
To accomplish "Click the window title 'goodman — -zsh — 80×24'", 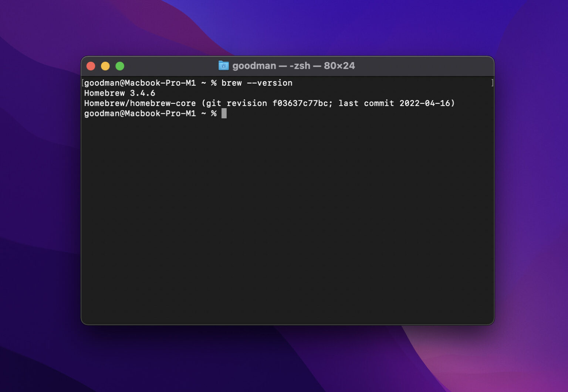I will click(294, 66).
